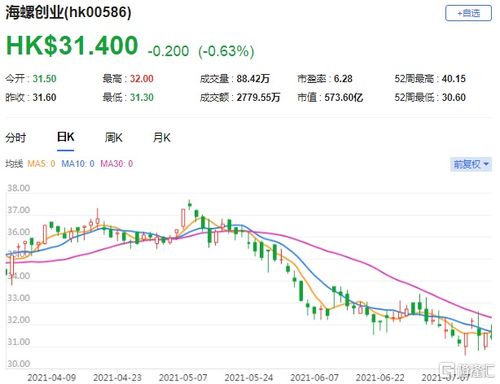Click the 市值 value 573.60亿
Viewport: 500px width, 384px height.
pos(344,97)
